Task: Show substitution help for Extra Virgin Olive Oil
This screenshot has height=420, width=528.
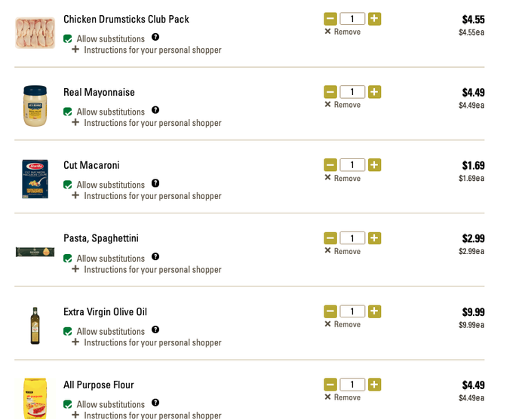Action: coord(155,330)
